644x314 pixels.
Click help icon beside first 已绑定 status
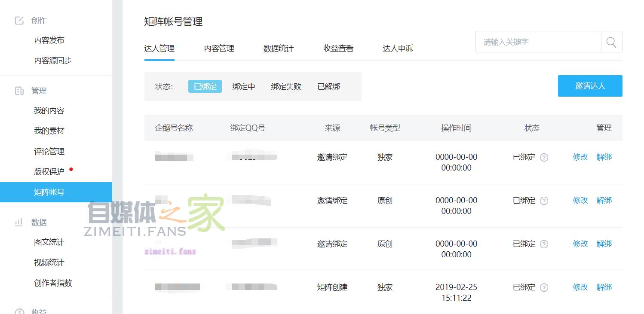(x=544, y=157)
